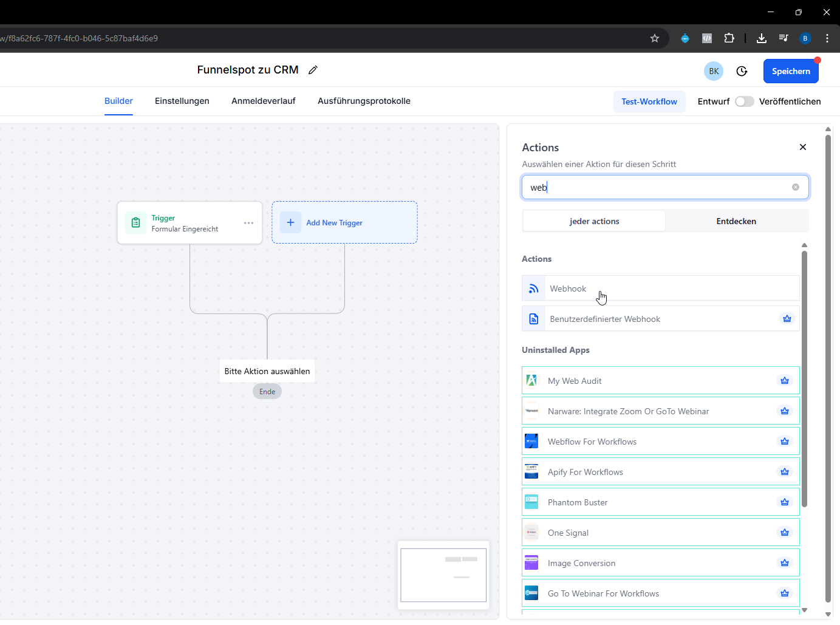The height and width of the screenshot is (625, 840).
Task: Select Phantom Buster app
Action: tap(661, 502)
